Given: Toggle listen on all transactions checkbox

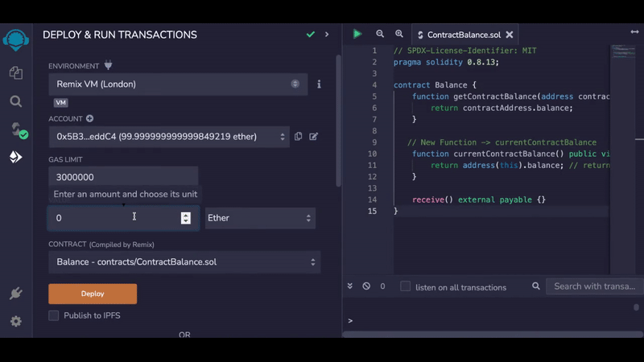Looking at the screenshot, I should tap(406, 286).
